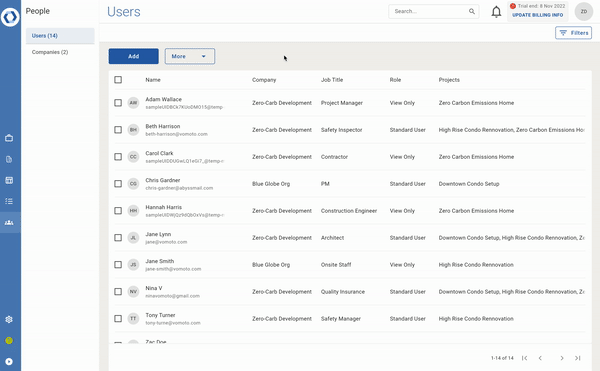600x371 pixels.
Task: Open the settings gear in sidebar
Action: point(9,319)
